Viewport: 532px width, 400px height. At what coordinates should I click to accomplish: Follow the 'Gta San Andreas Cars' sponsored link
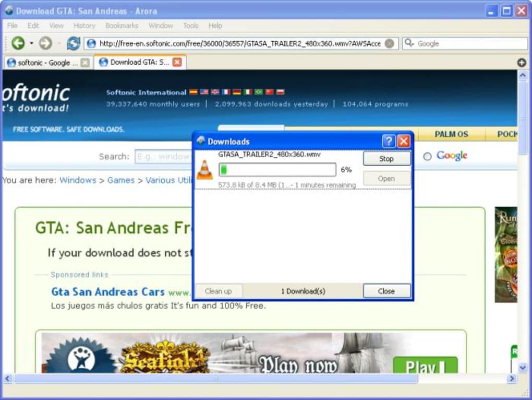coord(107,292)
